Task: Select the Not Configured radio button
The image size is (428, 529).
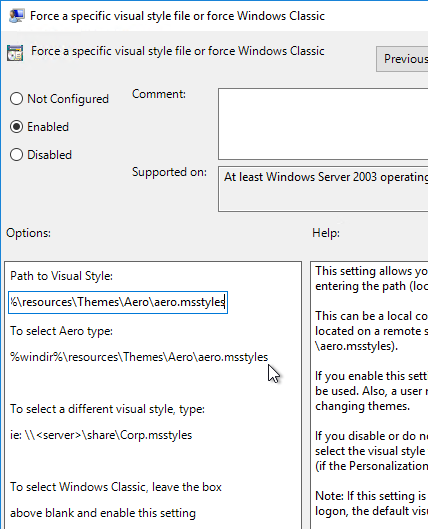Action: pos(17,99)
